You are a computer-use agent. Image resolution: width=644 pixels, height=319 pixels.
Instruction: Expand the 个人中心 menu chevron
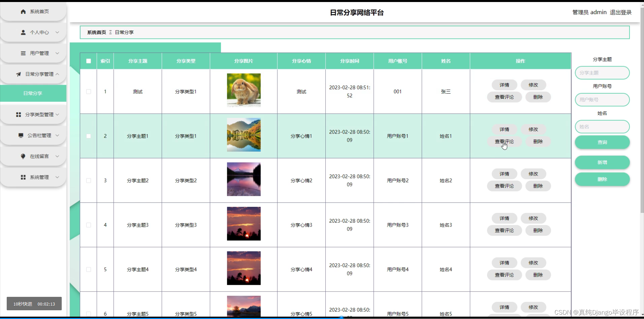[x=57, y=32]
